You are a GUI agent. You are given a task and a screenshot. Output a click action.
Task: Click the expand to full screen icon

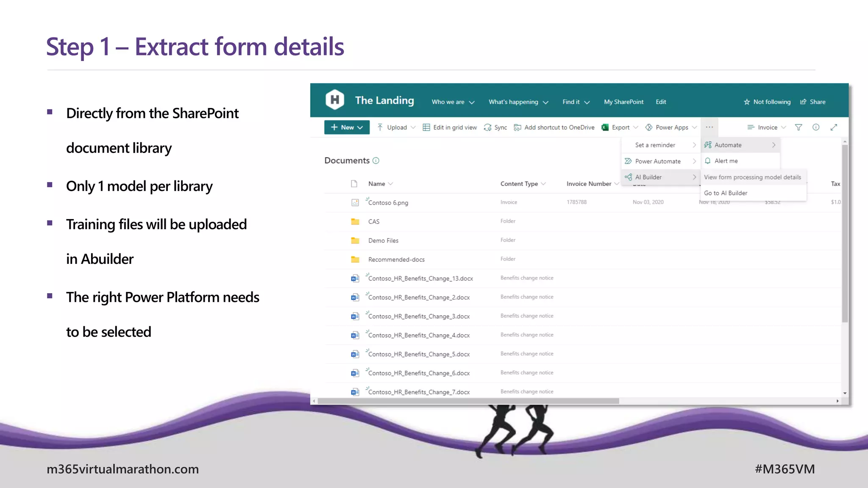click(834, 127)
